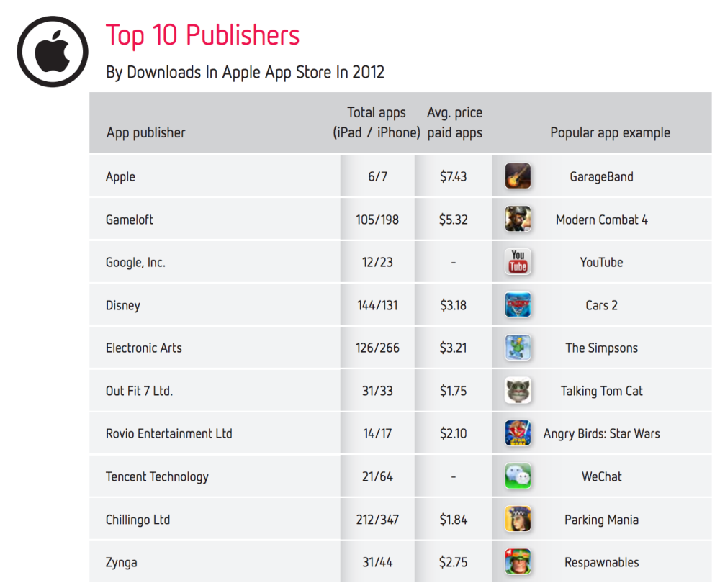The width and height of the screenshot is (720, 588).
Task: Click Apple's $7.43 average price
Action: [x=453, y=176]
